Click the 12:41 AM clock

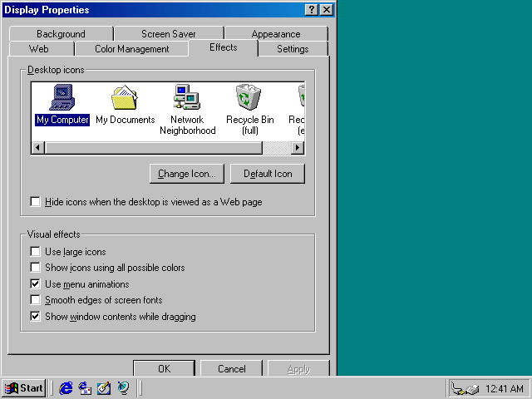(x=505, y=388)
